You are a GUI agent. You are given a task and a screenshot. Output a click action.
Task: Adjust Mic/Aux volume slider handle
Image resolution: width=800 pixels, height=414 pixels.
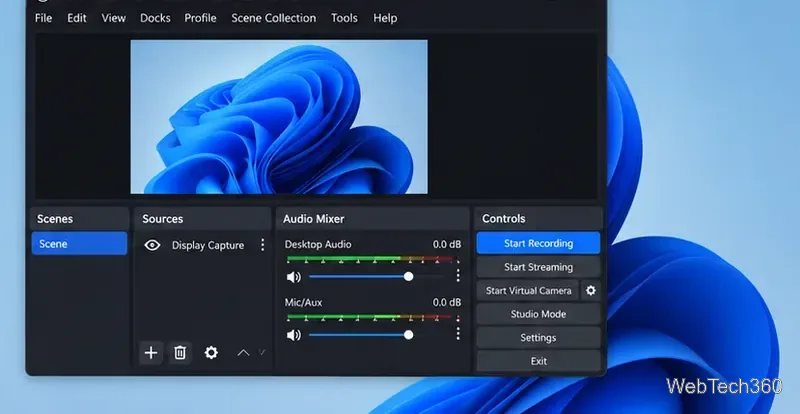(408, 335)
